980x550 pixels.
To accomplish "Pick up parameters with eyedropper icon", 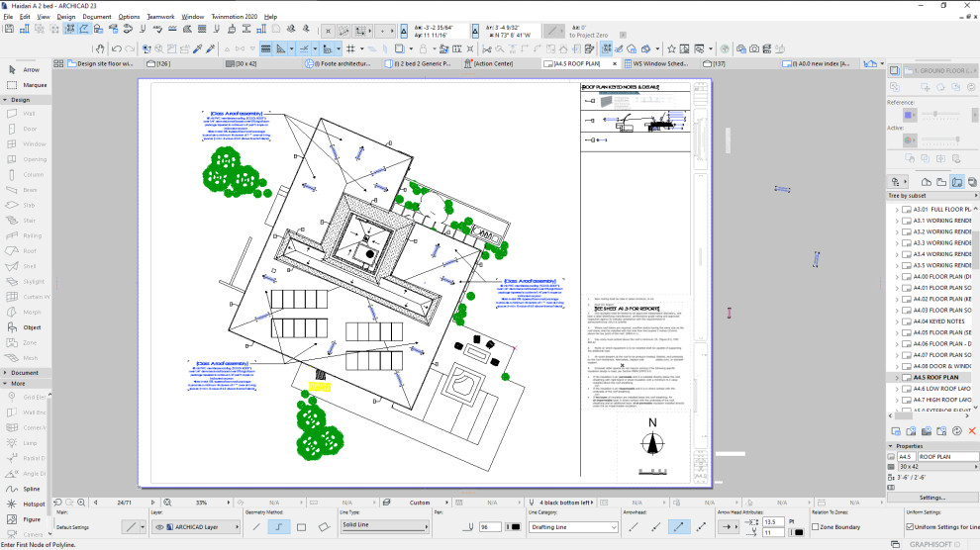I will click(198, 48).
